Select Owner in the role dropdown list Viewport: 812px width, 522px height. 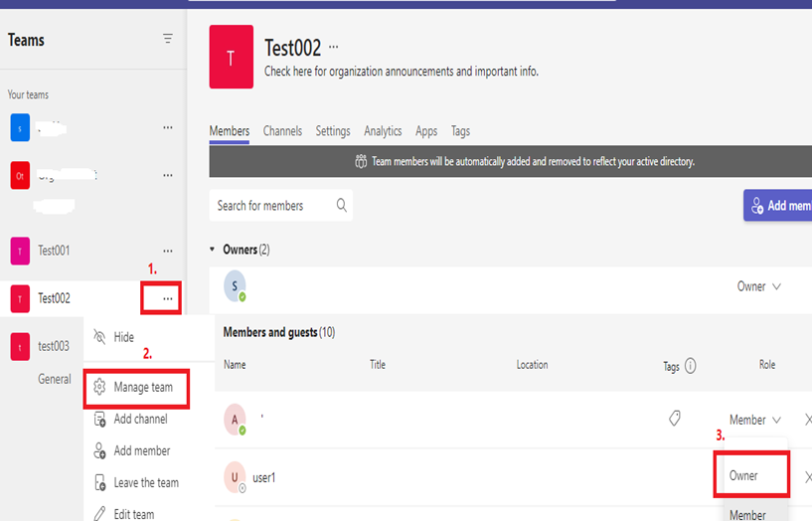752,475
